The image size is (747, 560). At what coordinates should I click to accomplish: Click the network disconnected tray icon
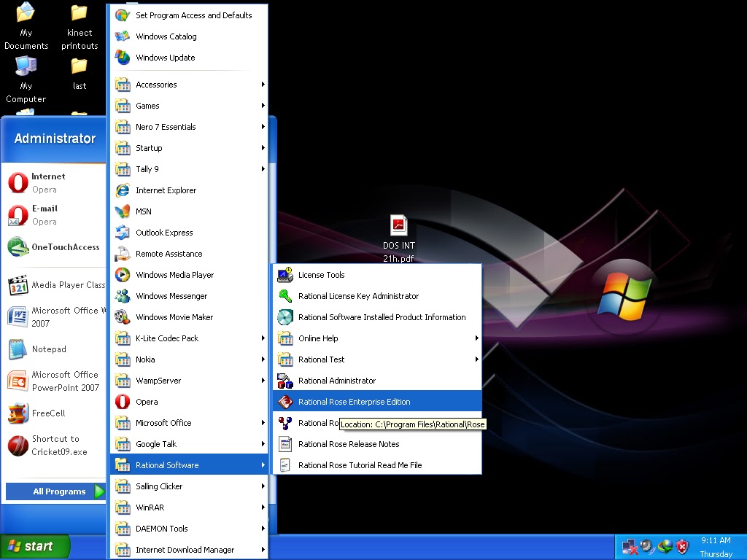(x=630, y=547)
